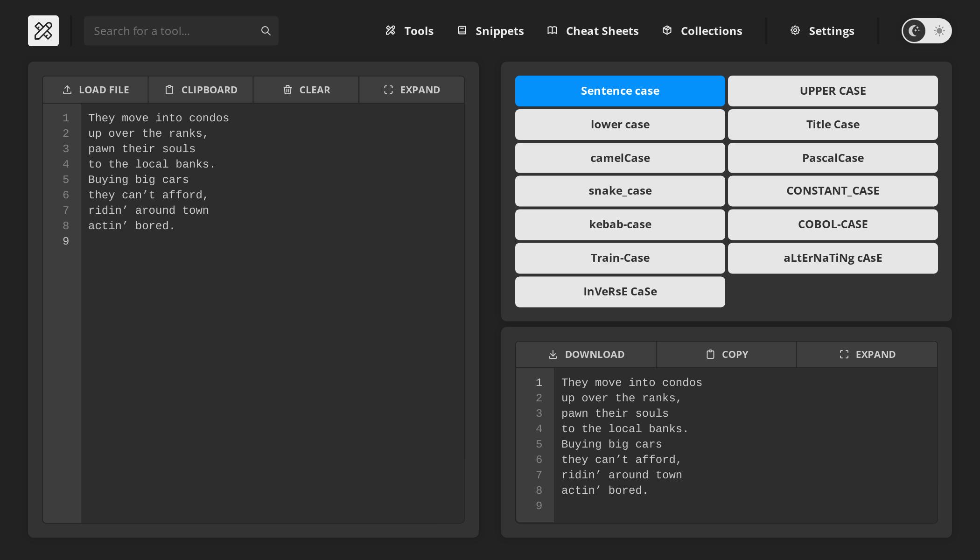The height and width of the screenshot is (560, 980).
Task: Click the search magnifier icon
Action: [265, 30]
